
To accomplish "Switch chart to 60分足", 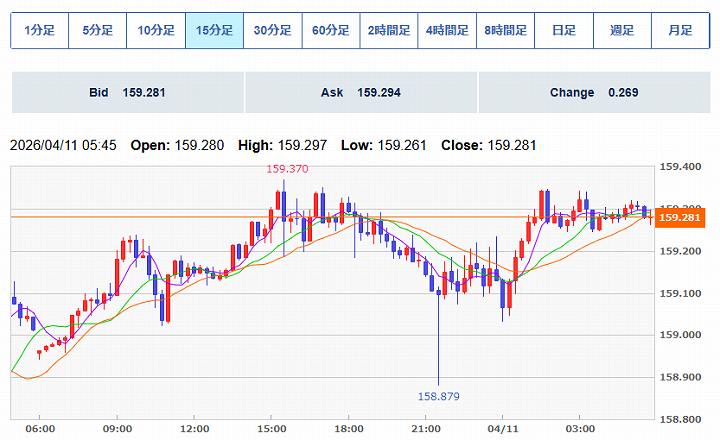I will (x=331, y=31).
